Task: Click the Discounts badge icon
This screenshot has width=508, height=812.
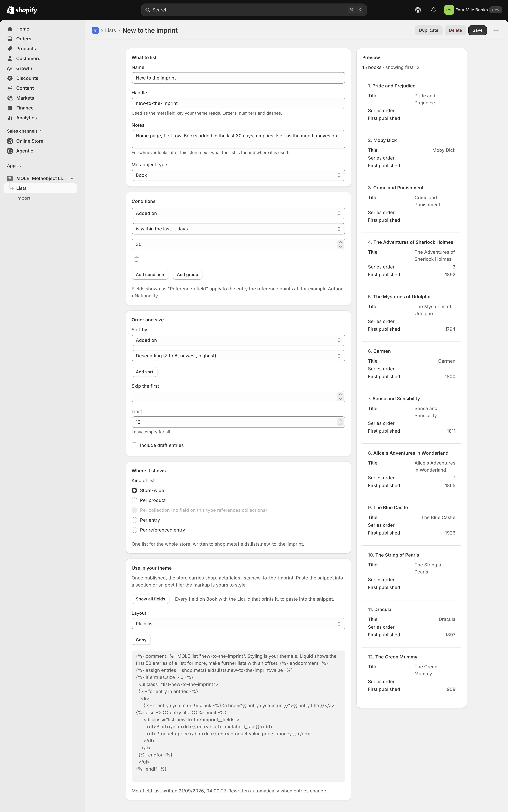Action: coord(10,78)
